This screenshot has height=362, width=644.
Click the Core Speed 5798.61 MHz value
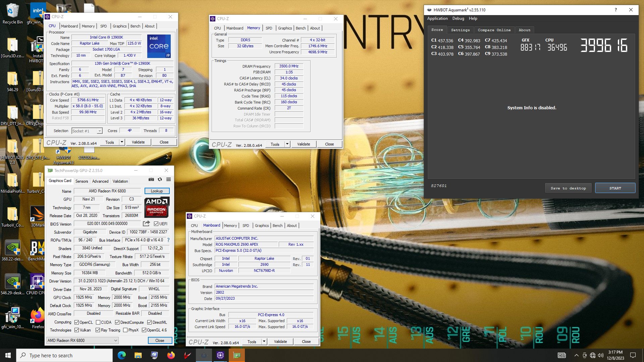coord(88,100)
